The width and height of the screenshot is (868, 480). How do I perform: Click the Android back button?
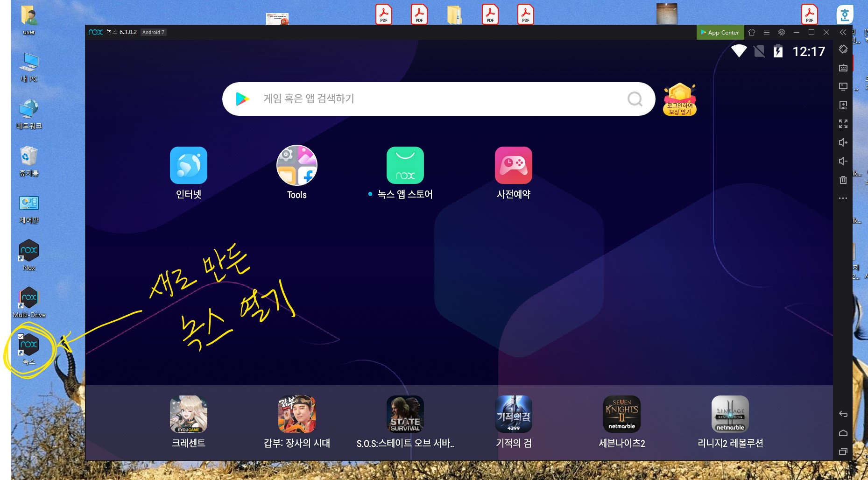[x=843, y=414]
